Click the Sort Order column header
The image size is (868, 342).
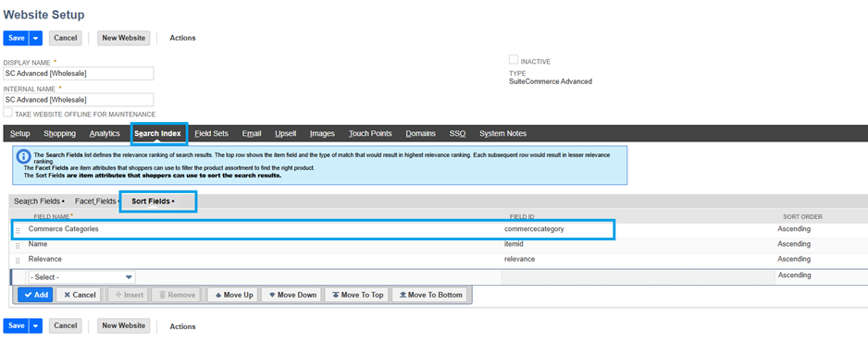tap(802, 217)
